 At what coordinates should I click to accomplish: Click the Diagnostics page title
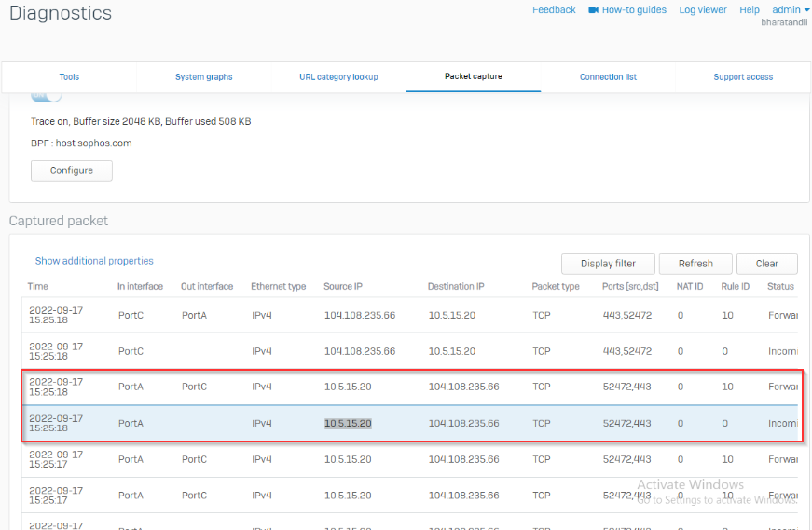click(x=61, y=13)
